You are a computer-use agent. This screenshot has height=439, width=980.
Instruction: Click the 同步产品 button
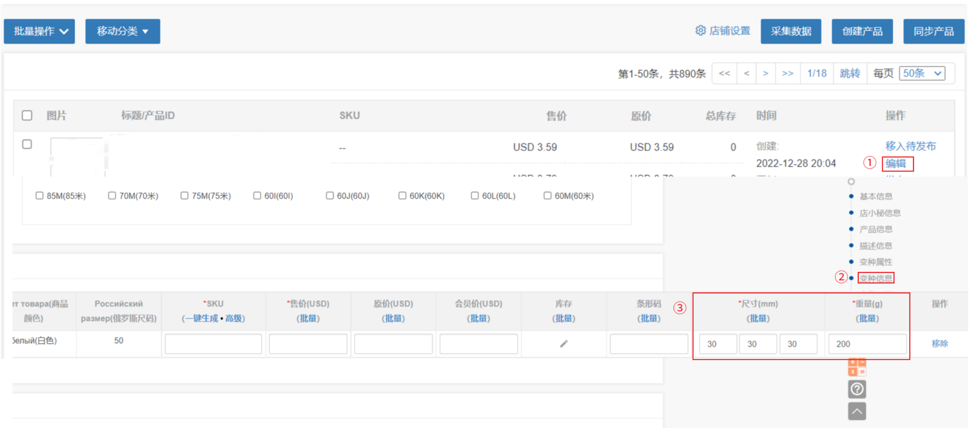click(933, 31)
